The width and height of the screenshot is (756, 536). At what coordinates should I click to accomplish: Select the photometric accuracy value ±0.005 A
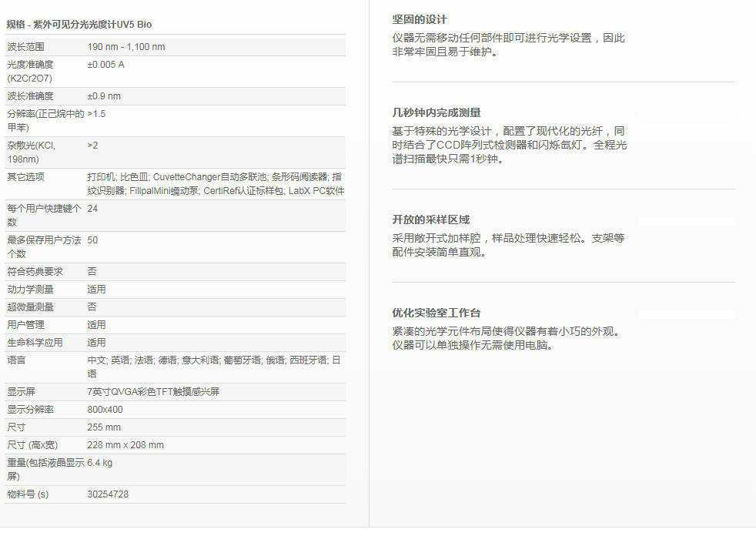pos(106,65)
